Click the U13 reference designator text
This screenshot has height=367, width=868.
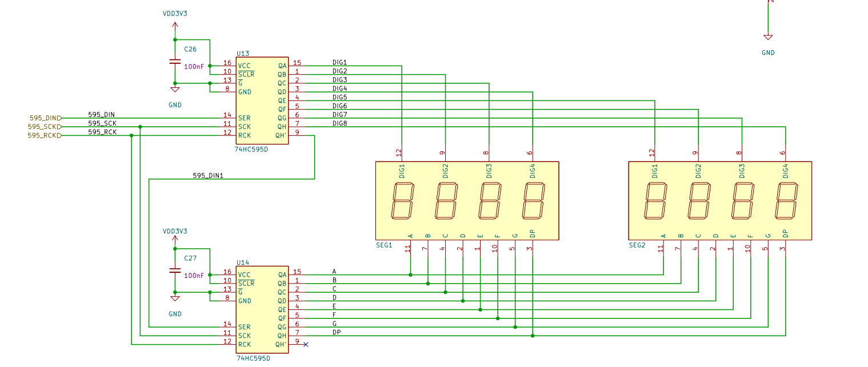[x=243, y=53]
